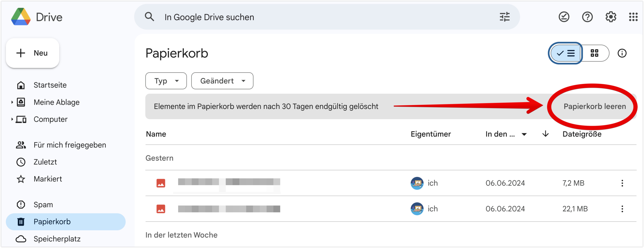Click the search magnifier icon
644x248 pixels.
click(149, 17)
